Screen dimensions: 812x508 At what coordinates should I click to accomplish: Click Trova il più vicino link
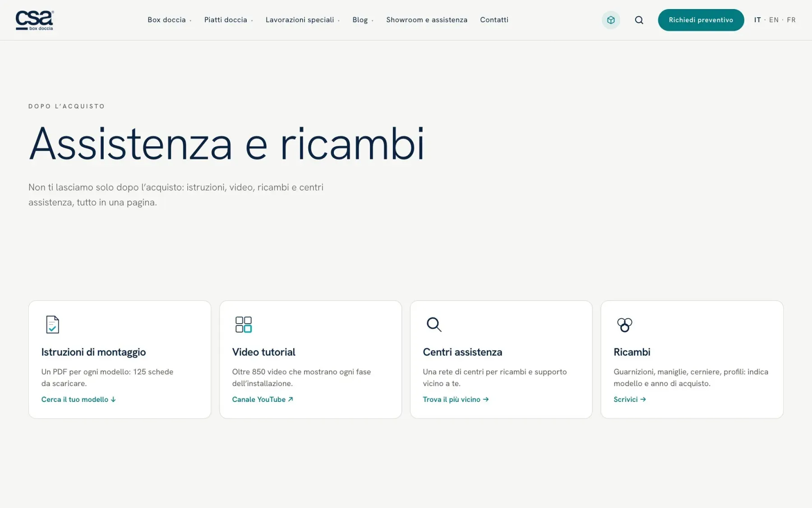click(456, 399)
